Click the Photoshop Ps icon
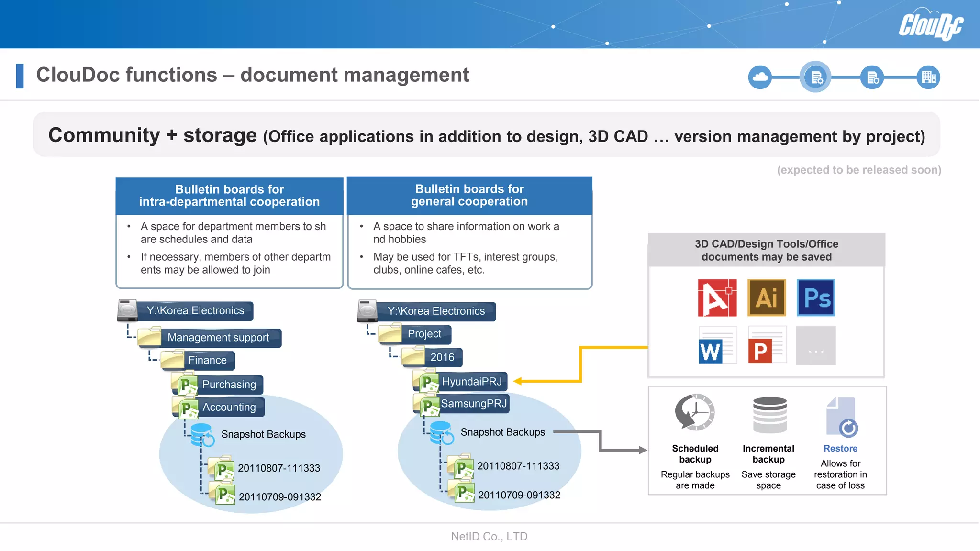This screenshot has width=980, height=551. pos(816,298)
